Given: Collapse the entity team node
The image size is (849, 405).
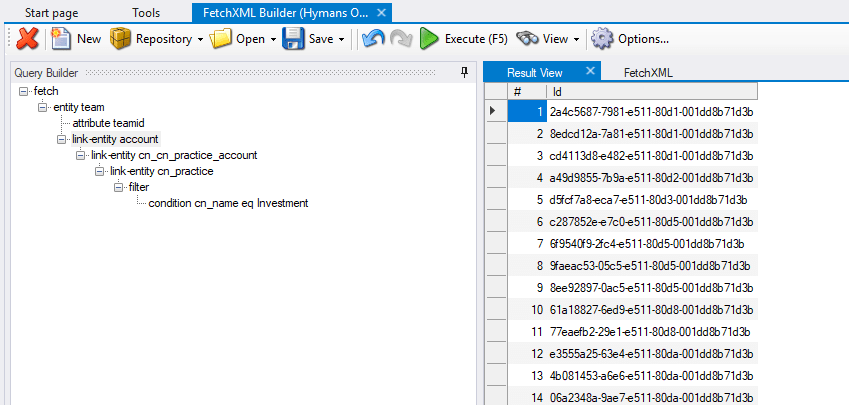Looking at the screenshot, I should point(43,107).
